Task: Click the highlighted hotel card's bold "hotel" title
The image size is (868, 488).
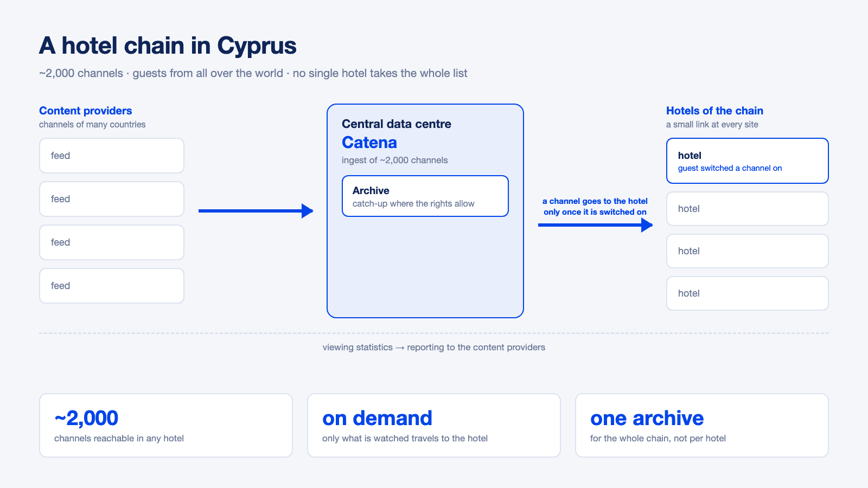Action: (x=690, y=156)
